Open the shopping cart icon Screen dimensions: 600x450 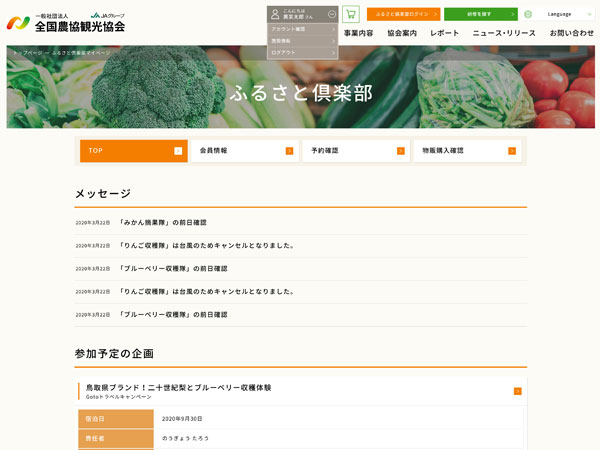(x=350, y=14)
